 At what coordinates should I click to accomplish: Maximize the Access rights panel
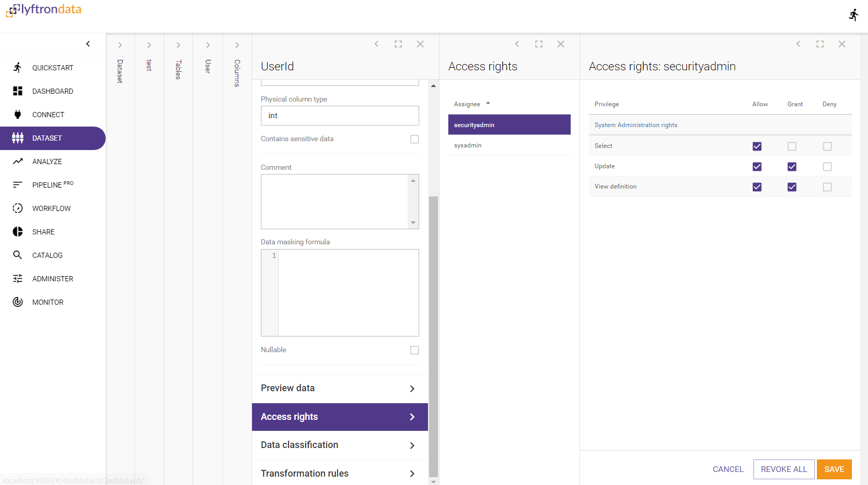(x=539, y=44)
